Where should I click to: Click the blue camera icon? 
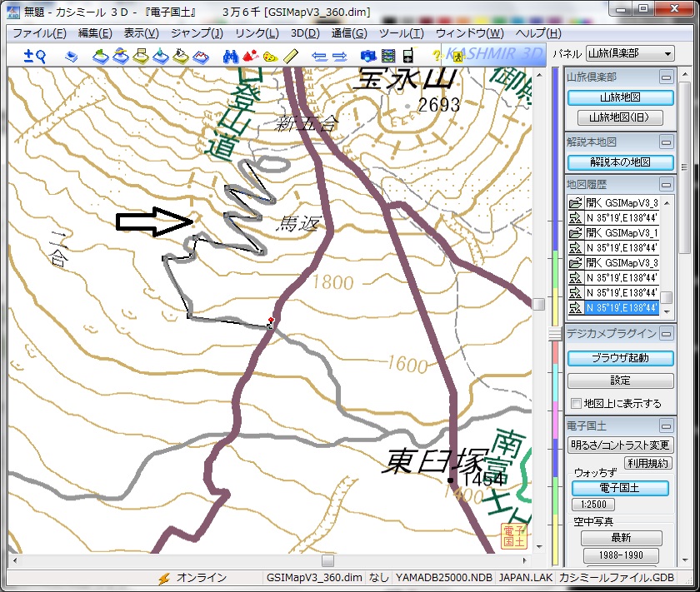(368, 57)
